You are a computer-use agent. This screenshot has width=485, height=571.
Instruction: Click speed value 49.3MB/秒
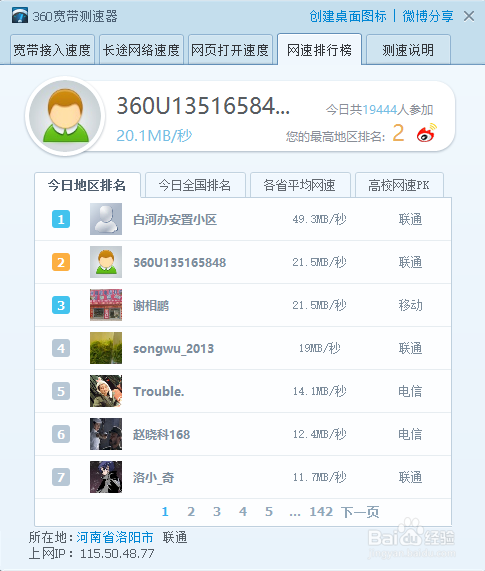tap(319, 219)
